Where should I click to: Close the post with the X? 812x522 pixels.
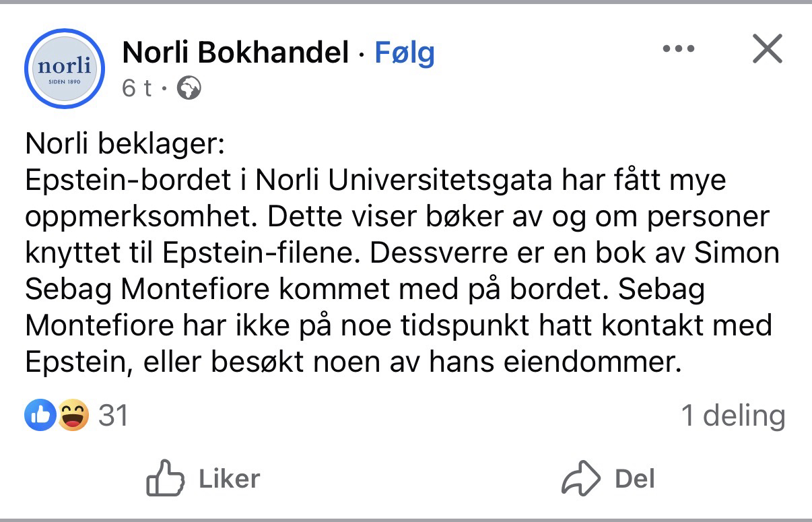[767, 49]
